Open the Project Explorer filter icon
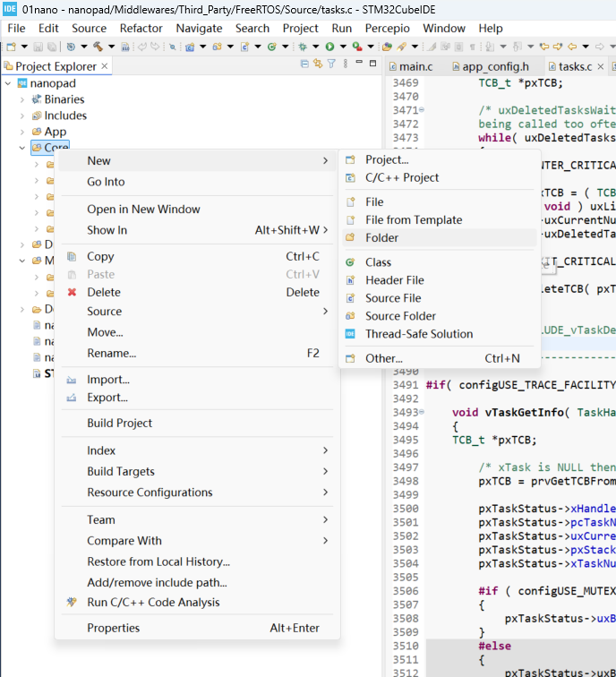 pos(331,64)
